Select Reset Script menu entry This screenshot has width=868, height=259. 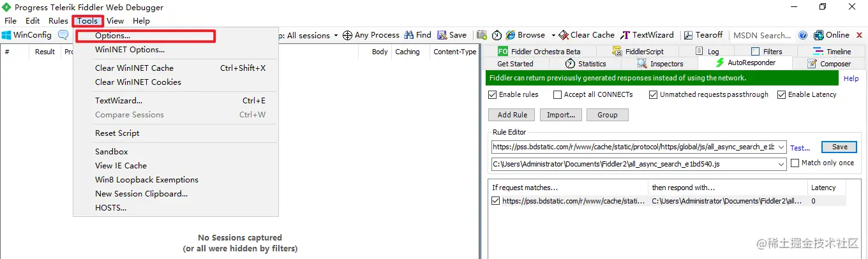[x=117, y=133]
